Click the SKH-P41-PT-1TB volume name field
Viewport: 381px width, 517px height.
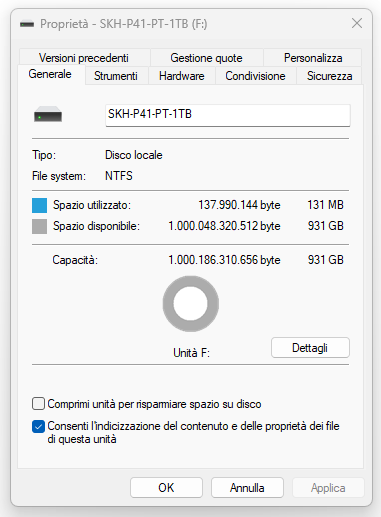pyautogui.click(x=228, y=115)
